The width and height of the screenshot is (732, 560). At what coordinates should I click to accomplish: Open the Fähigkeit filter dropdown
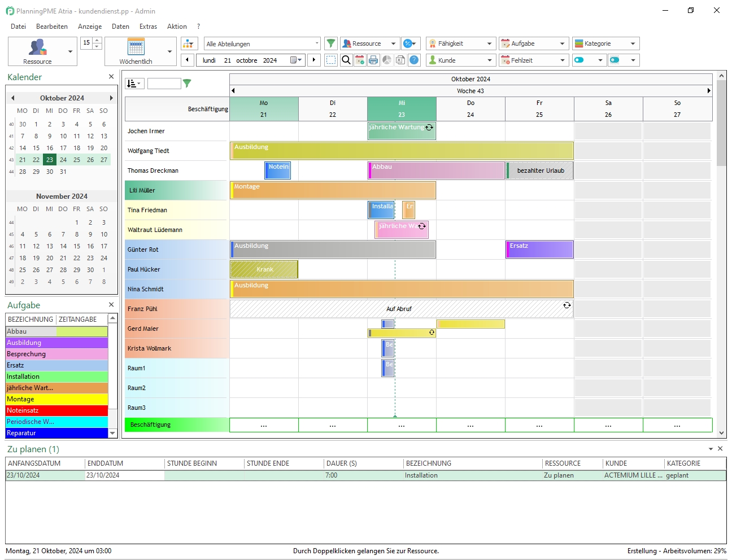tap(489, 43)
